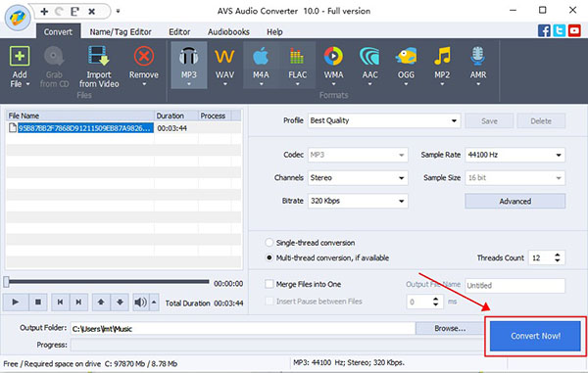
Task: Click the AVS application logo button
Action: (x=18, y=18)
